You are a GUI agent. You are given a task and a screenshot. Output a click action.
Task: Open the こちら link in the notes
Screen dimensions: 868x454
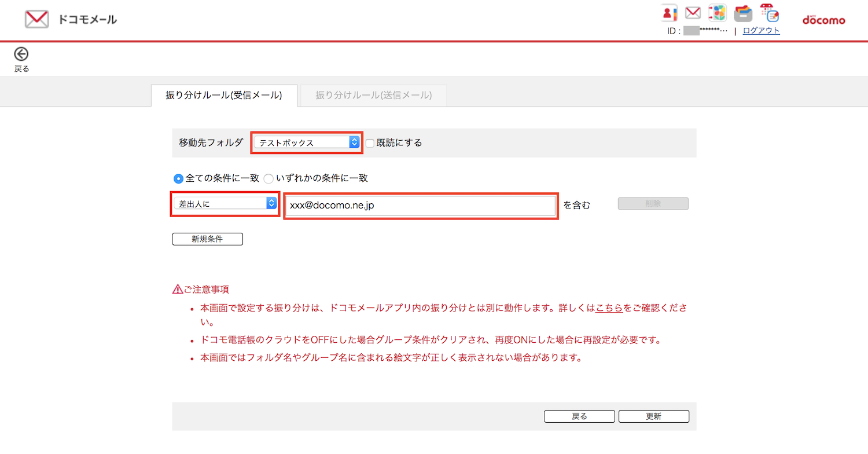[609, 309]
